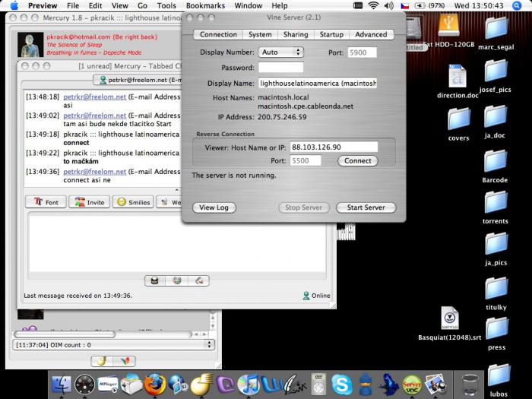The width and height of the screenshot is (532, 399).
Task: Open the marc_segal folder on desktop
Action: pyautogui.click(x=496, y=28)
